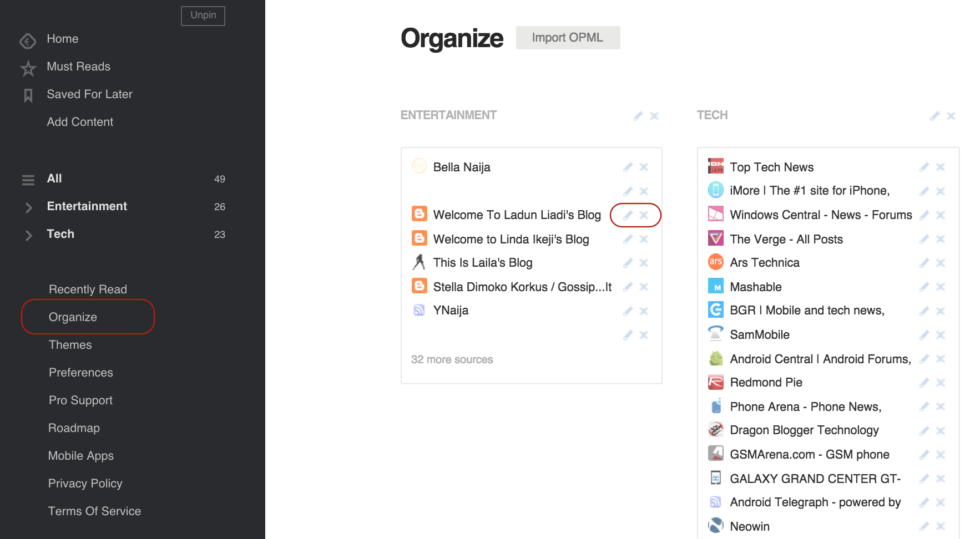Click the Entertainment count 26

point(220,207)
